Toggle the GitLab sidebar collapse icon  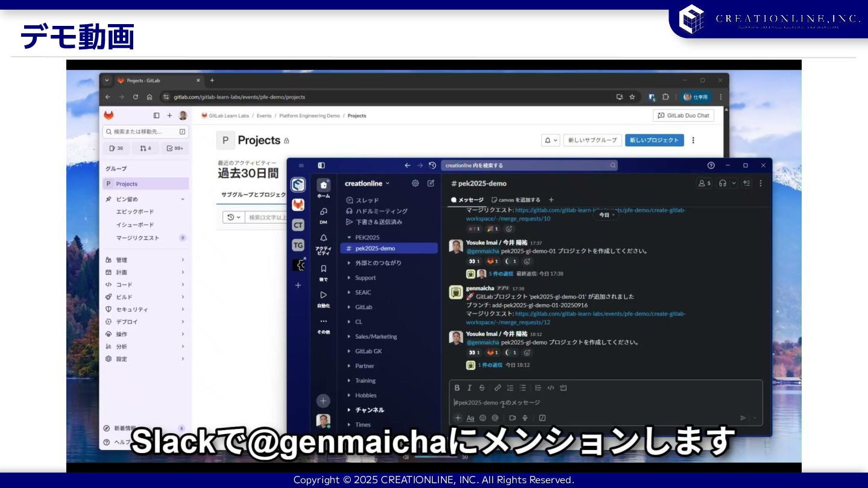point(156,115)
